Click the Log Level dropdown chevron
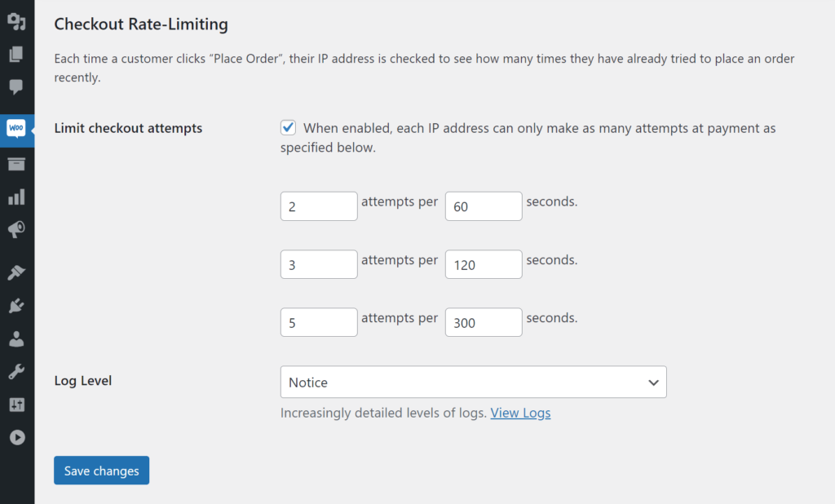This screenshot has width=835, height=504. (x=652, y=382)
